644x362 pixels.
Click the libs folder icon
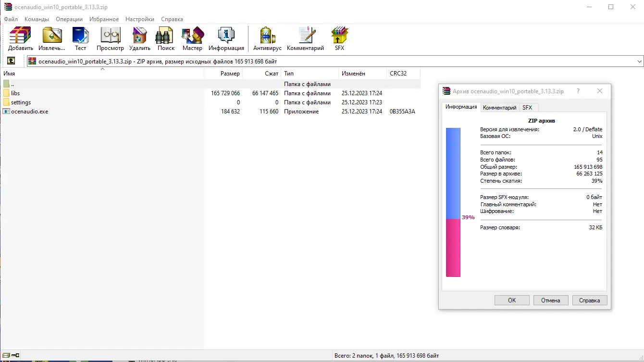(x=6, y=93)
